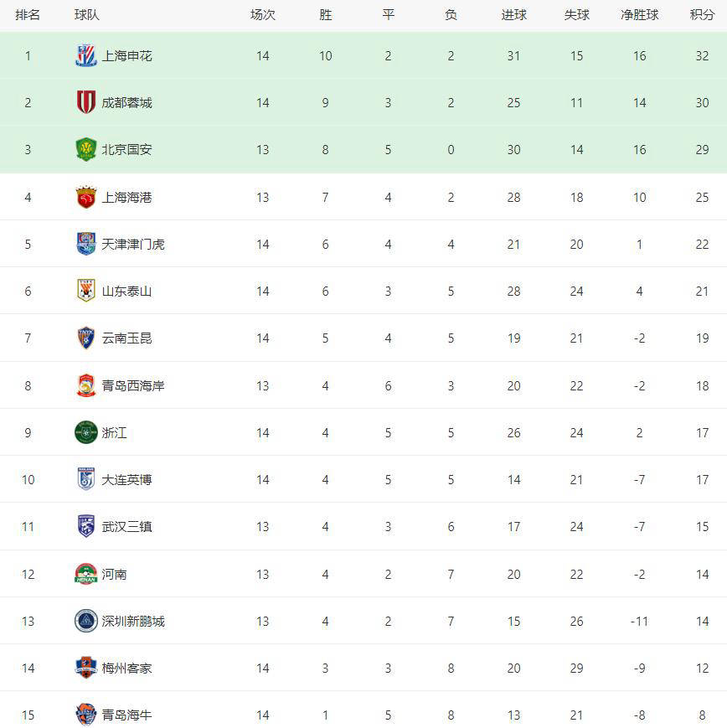Click the Yunnan Yukun (云南玉昆) badge
The image size is (727, 728).
(x=86, y=338)
